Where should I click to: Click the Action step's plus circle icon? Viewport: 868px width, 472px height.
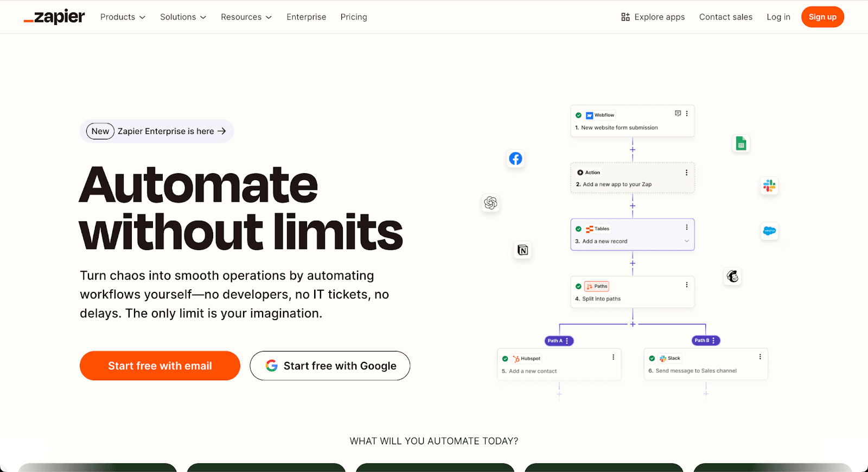click(580, 173)
